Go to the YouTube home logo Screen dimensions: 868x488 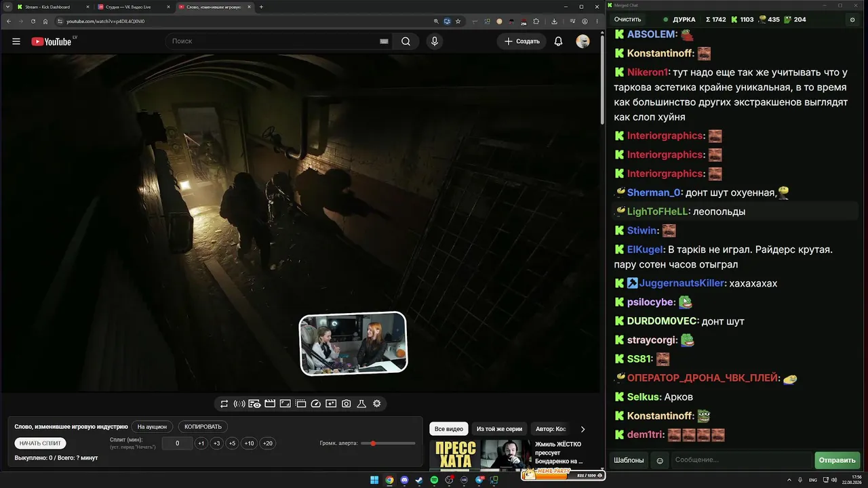tap(52, 41)
